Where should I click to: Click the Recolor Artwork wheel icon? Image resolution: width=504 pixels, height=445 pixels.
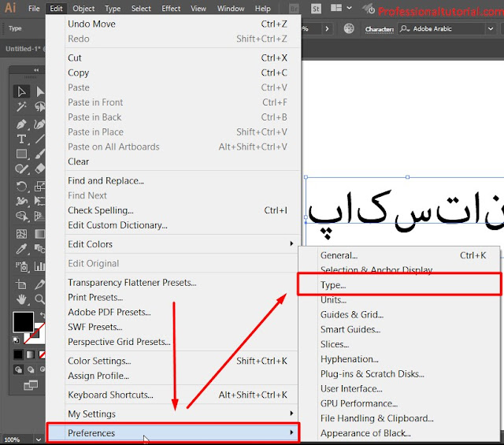click(x=349, y=28)
